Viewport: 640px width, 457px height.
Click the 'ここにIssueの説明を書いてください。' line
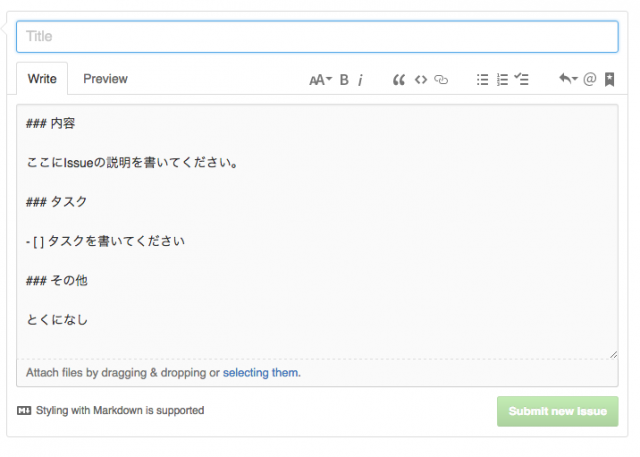tap(132, 162)
